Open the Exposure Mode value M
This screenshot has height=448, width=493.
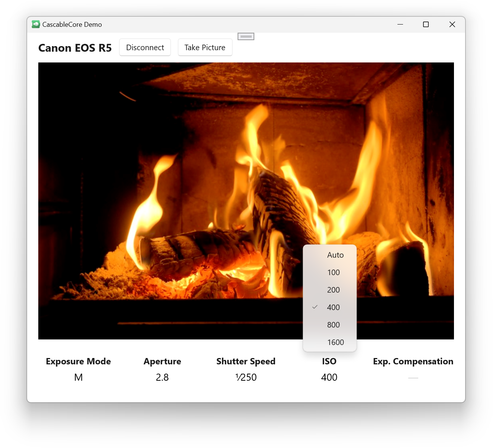78,377
